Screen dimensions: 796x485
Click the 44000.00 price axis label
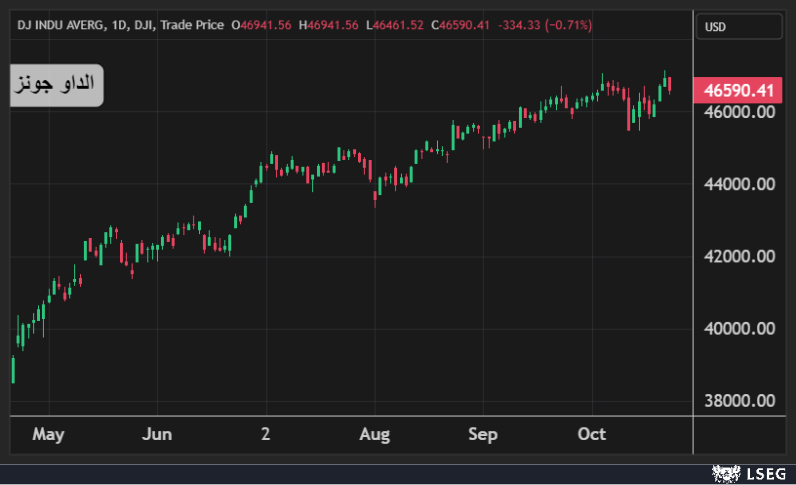point(740,185)
